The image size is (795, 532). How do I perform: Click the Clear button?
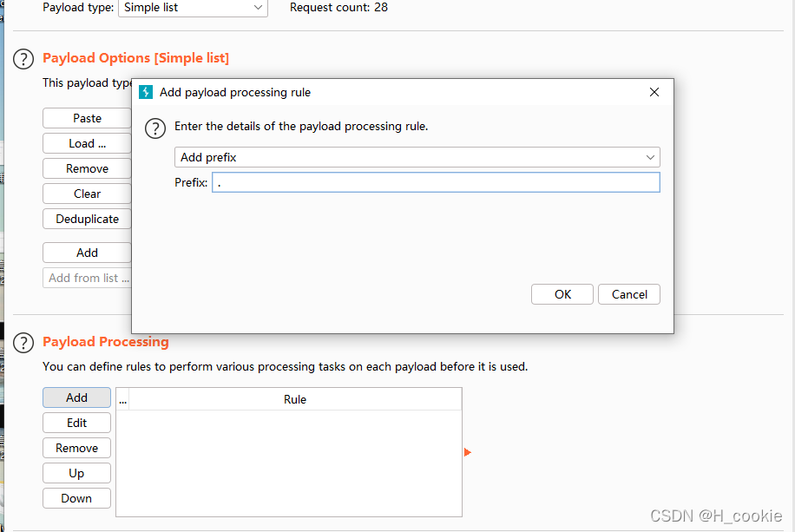(87, 194)
